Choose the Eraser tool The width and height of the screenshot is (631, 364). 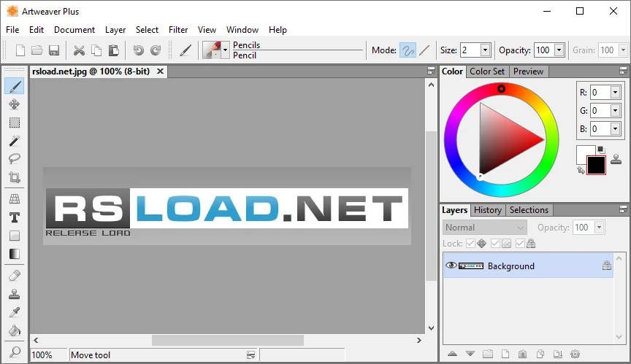click(x=14, y=276)
